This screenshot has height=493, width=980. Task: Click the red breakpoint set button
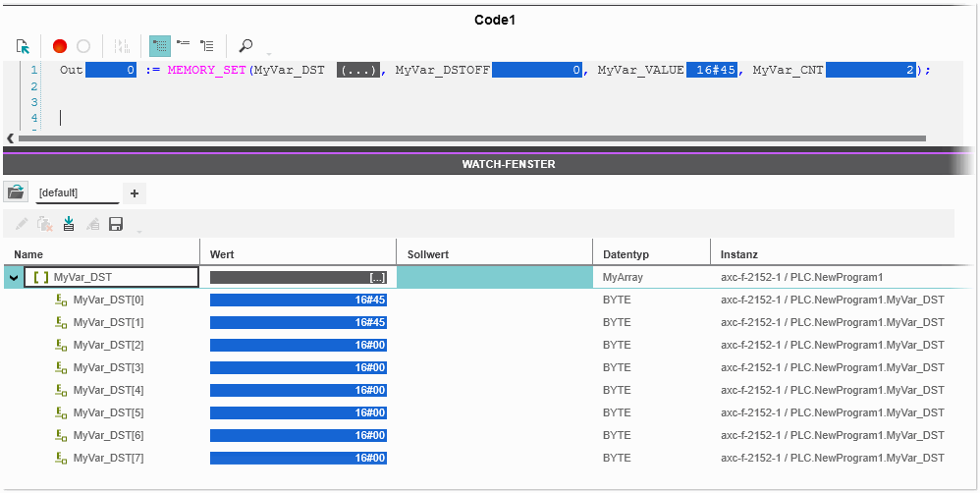pos(60,46)
